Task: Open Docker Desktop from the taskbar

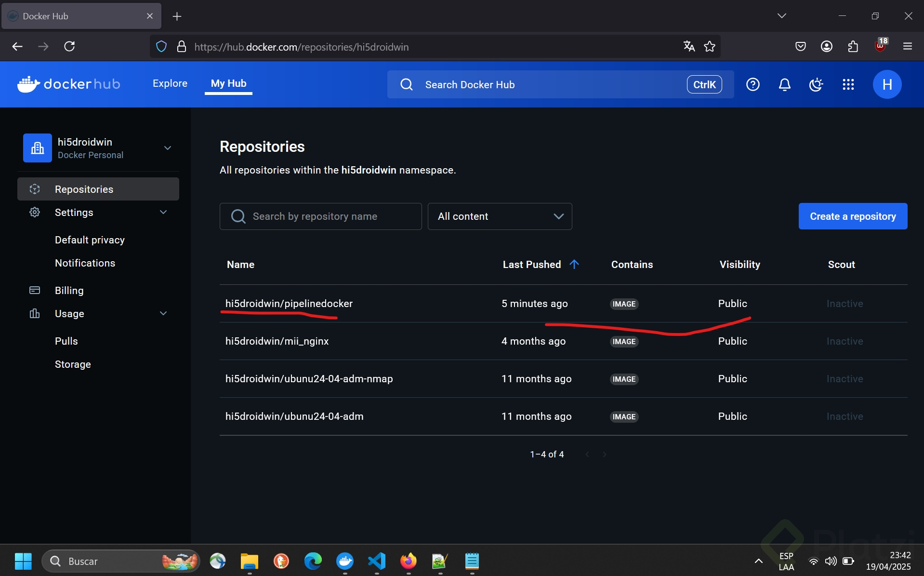Action: pyautogui.click(x=345, y=561)
